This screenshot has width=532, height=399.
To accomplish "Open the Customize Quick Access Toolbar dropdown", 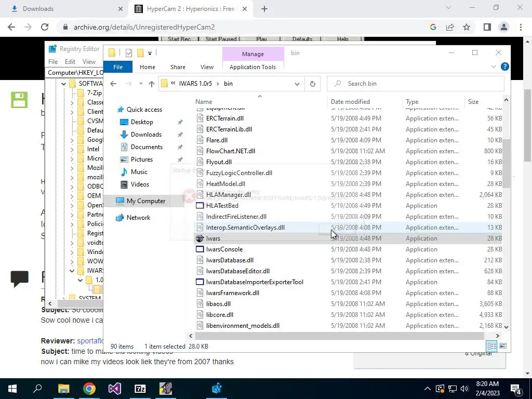I will pos(150,54).
